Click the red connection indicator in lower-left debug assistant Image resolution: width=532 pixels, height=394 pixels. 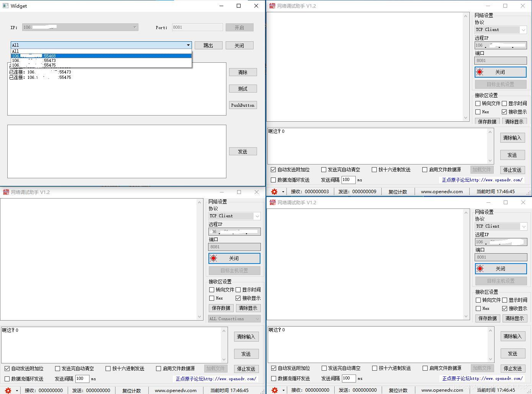tap(214, 258)
